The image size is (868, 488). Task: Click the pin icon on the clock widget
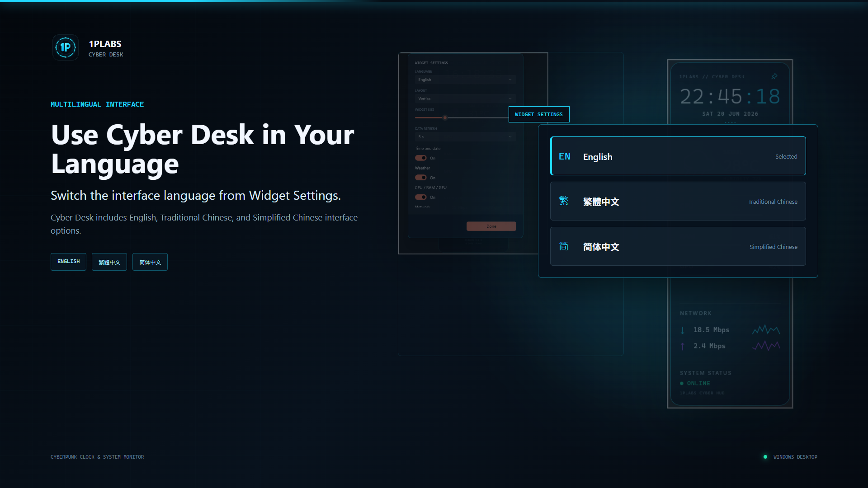point(774,76)
